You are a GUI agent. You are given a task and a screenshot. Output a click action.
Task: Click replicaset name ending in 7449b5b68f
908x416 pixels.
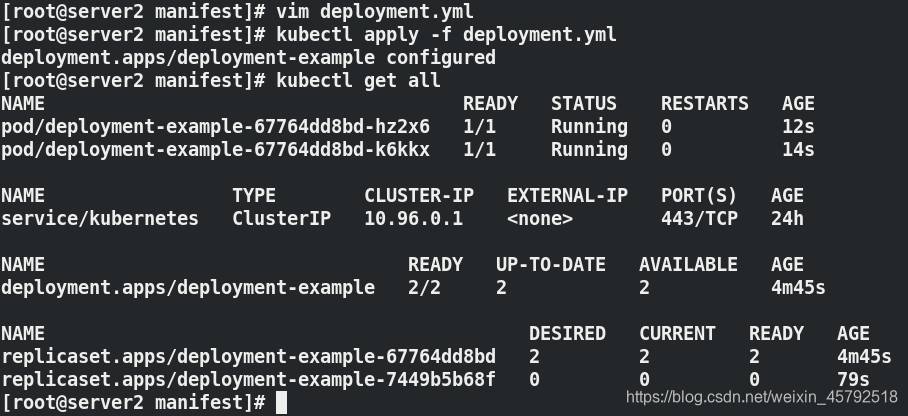248,380
